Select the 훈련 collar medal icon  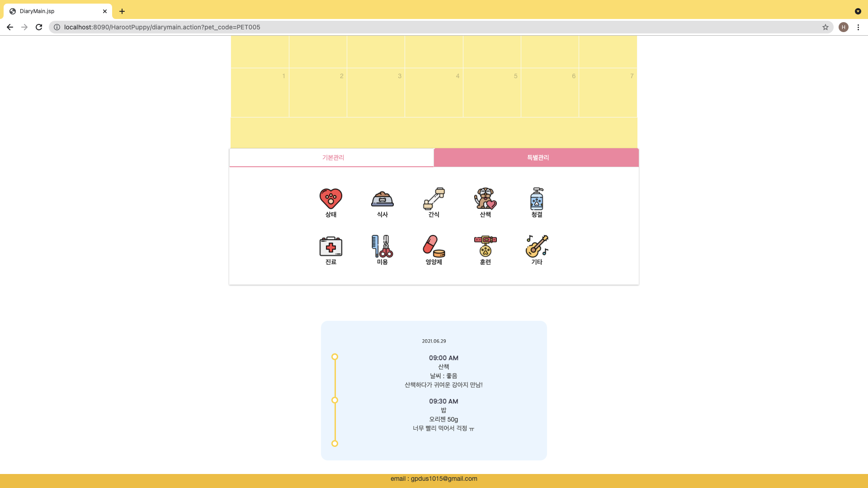485,246
